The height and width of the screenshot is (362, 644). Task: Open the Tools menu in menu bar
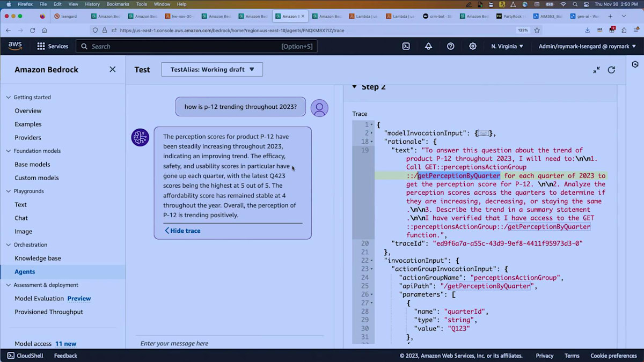[x=142, y=4]
